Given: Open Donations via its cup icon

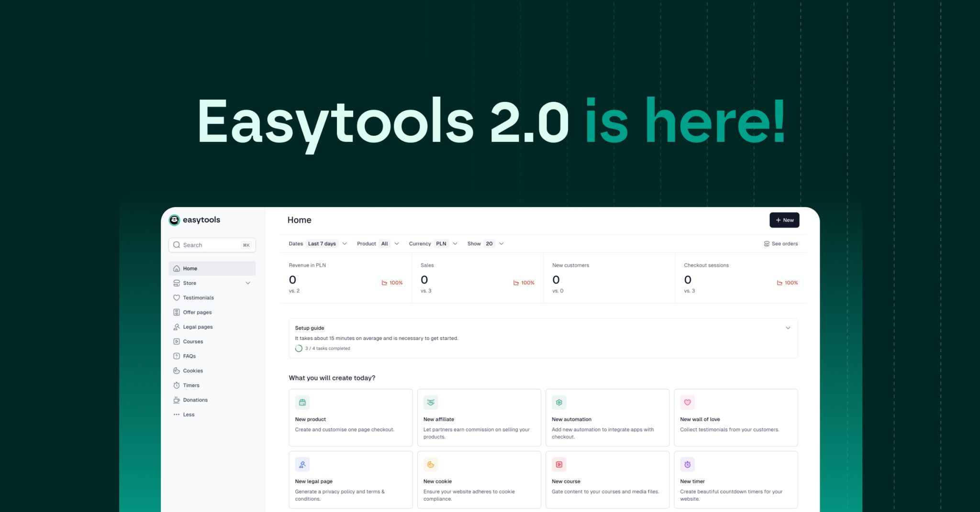Looking at the screenshot, I should pos(177,400).
